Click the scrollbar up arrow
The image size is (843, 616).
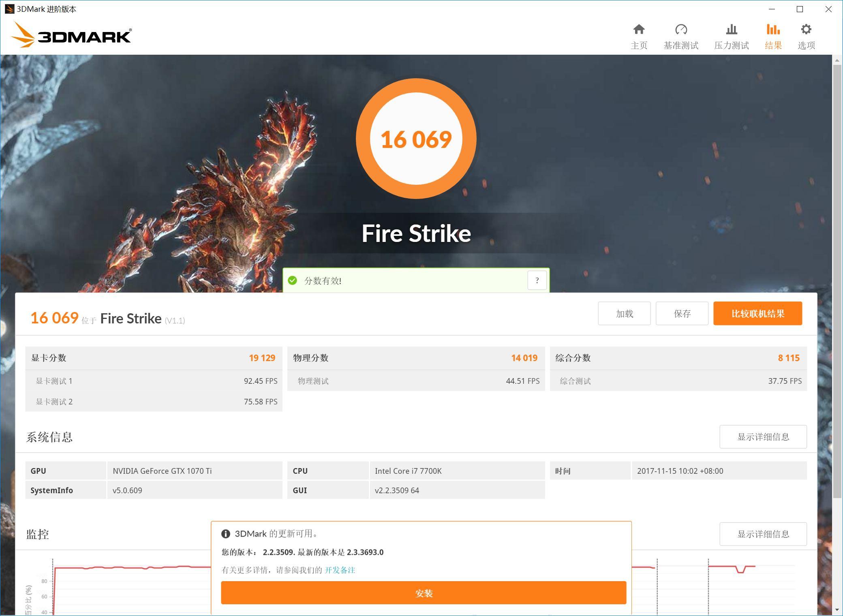837,60
